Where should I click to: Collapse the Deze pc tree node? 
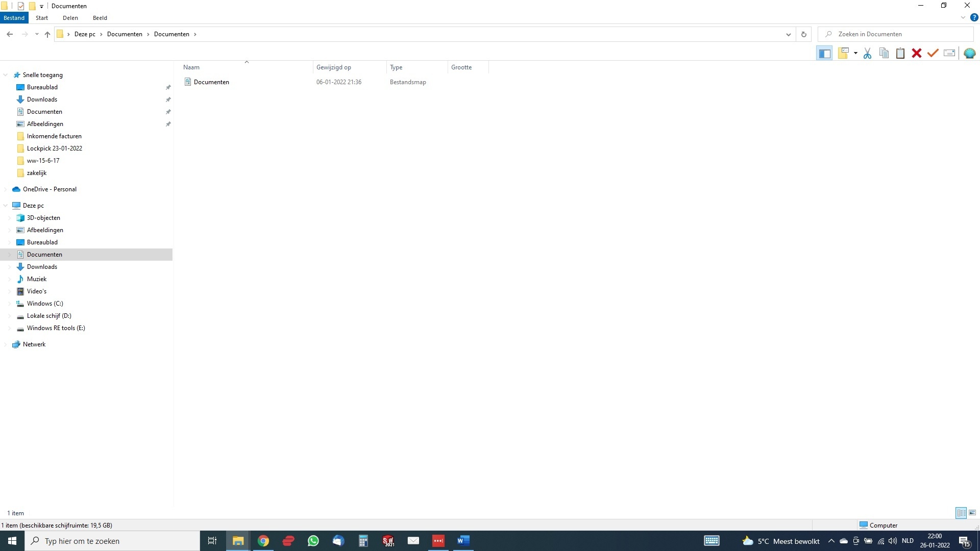click(5, 205)
